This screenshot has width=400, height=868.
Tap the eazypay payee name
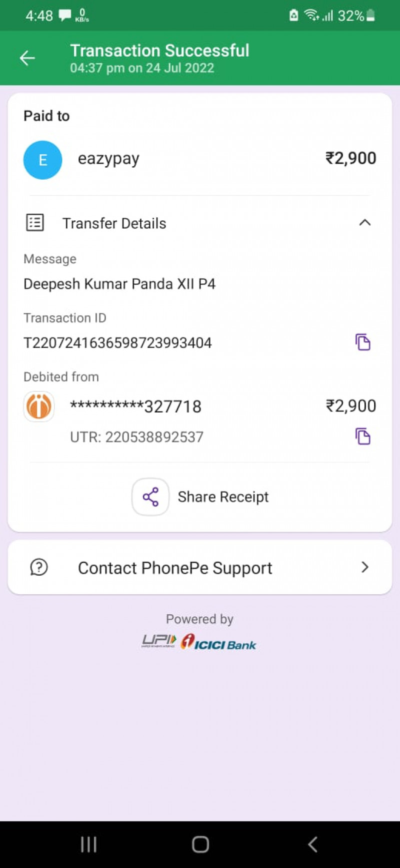108,159
